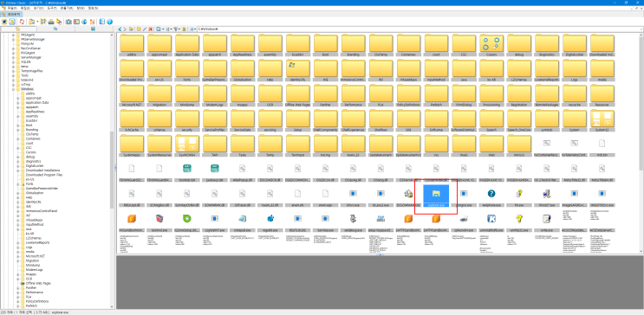Click the folder tree vertical scrollbar

112,170
